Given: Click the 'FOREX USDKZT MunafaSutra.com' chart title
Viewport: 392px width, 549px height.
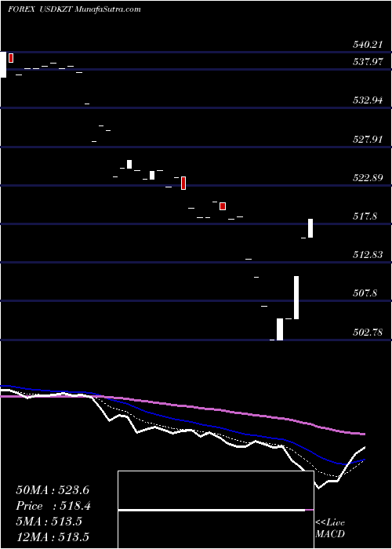Looking at the screenshot, I should 74,9.
